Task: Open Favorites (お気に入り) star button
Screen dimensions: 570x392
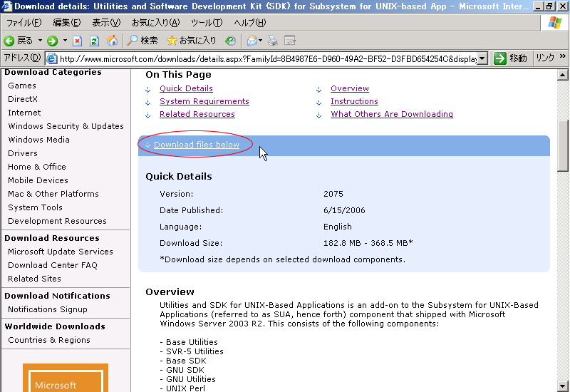Action: click(192, 41)
